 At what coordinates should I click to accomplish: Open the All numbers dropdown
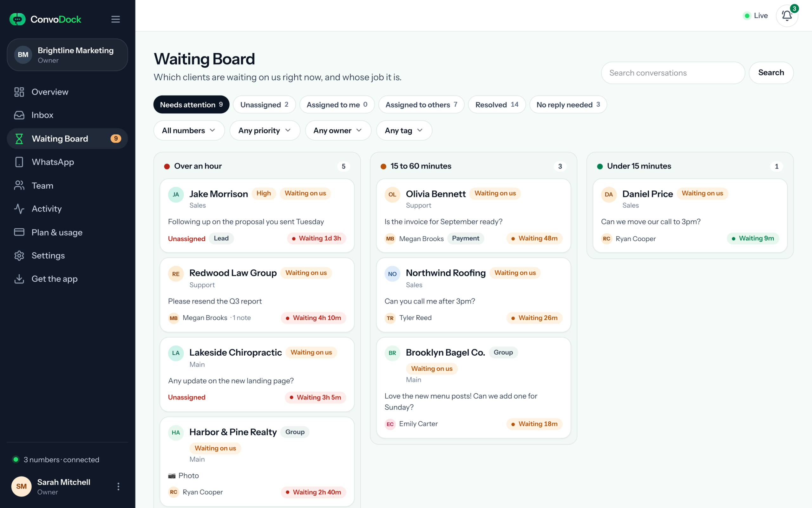tap(189, 130)
